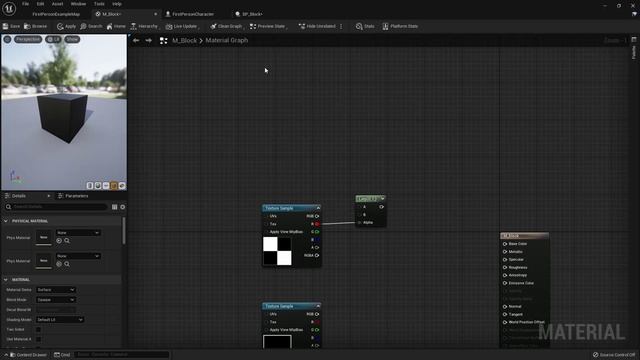Screen dimensions: 640x360
Task: Open the Lit view mode dropdown
Action: pyautogui.click(x=53, y=39)
